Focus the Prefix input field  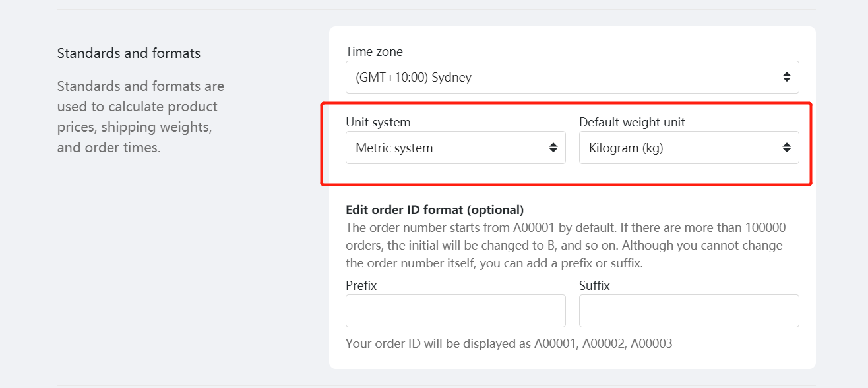455,311
